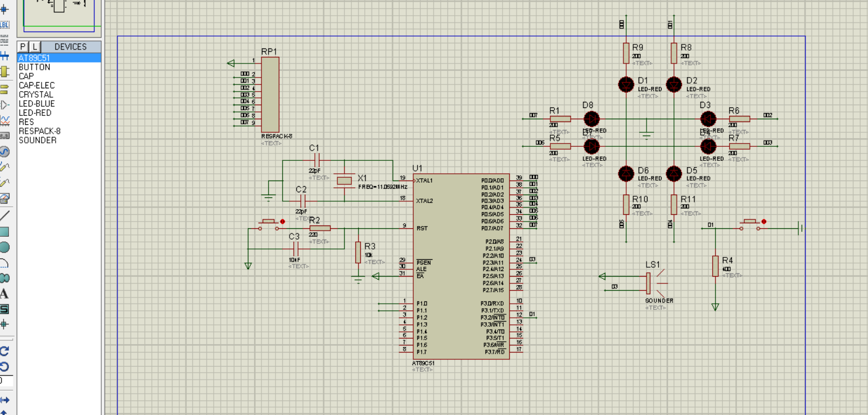The image size is (868, 415).
Task: Select LED D1 on the schematic
Action: 626,84
